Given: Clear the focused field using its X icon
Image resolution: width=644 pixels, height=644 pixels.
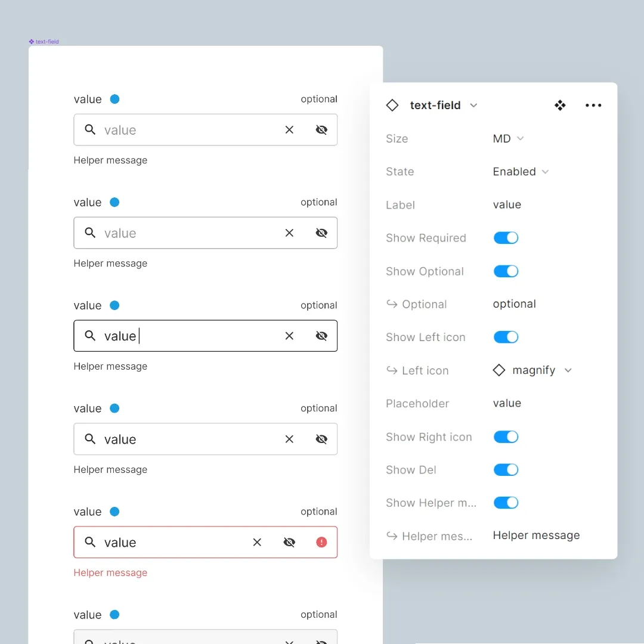Looking at the screenshot, I should pos(289,336).
